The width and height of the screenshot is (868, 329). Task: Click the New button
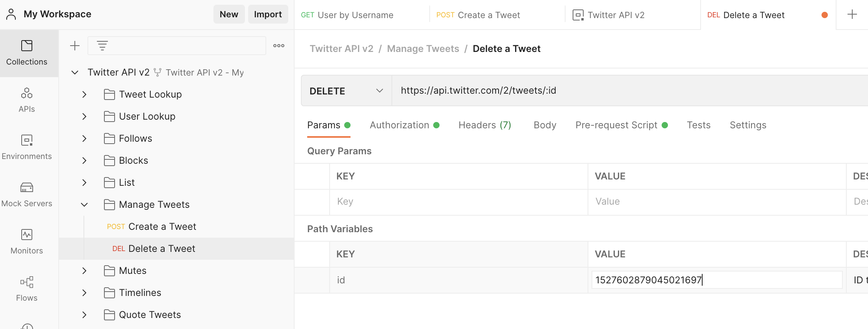point(229,14)
